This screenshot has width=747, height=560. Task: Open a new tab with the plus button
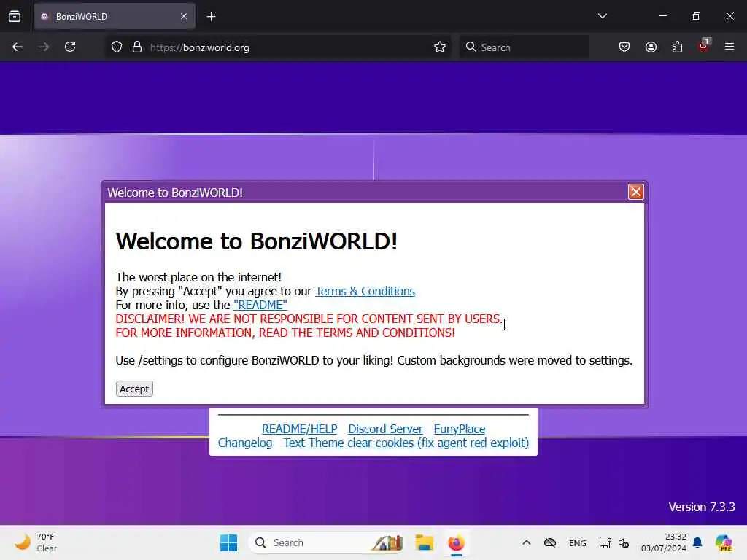[211, 17]
